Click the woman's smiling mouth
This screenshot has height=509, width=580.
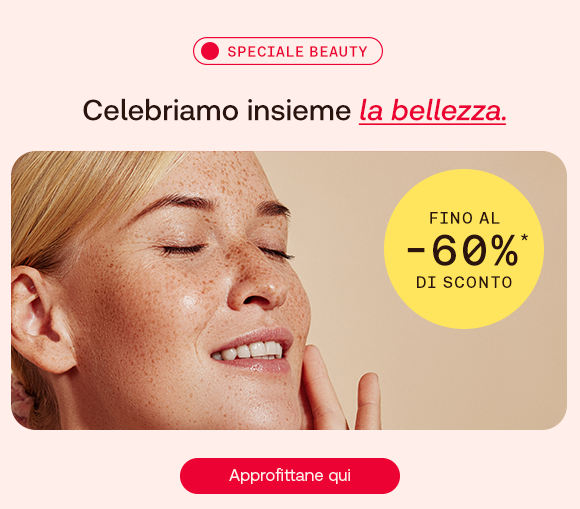[x=252, y=350]
